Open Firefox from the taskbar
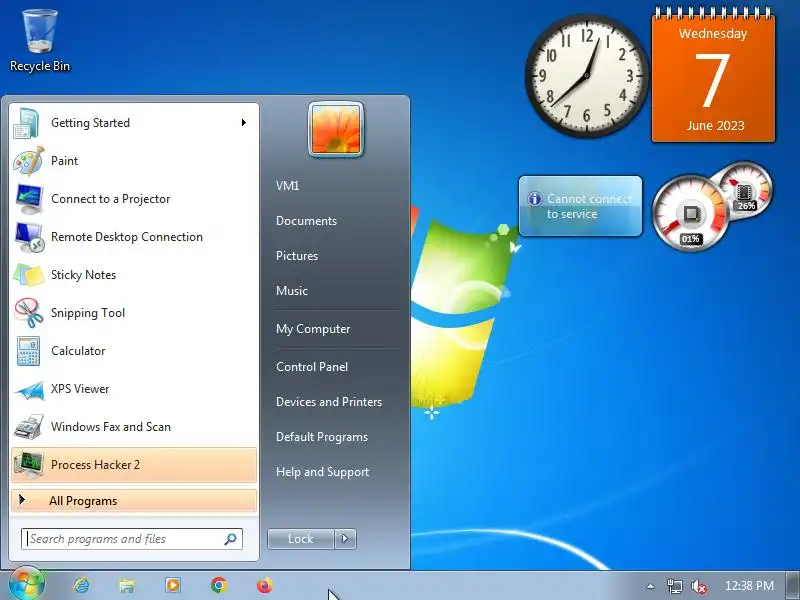This screenshot has height=600, width=800. 264,585
